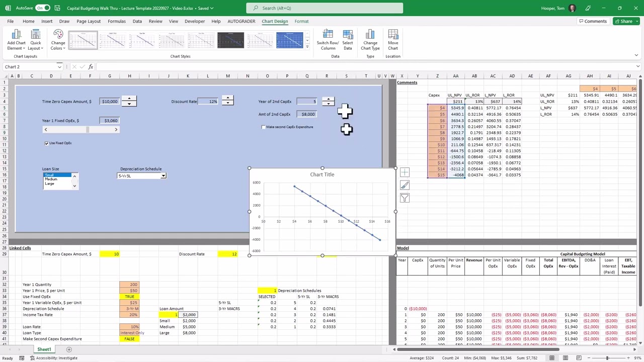Open the Page Layout tab
Viewport: 644px width, 362px height.
coord(89,21)
